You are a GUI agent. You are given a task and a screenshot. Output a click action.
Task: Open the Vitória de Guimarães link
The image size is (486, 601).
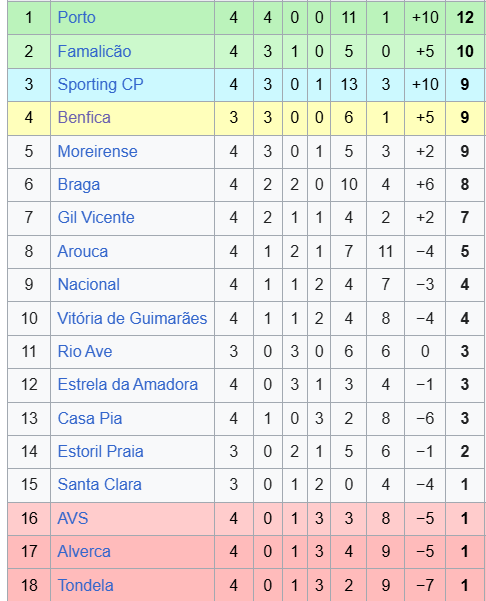(x=132, y=318)
